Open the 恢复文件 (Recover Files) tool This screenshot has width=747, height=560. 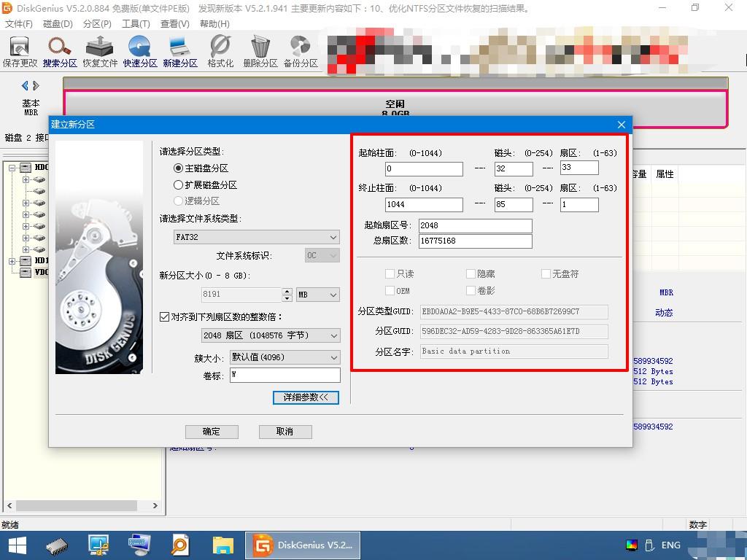click(x=99, y=50)
